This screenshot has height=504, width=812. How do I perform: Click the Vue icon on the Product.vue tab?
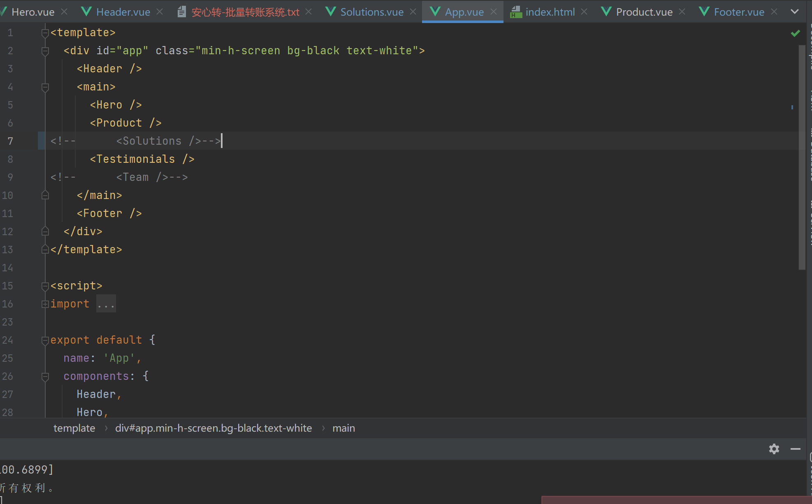[606, 12]
